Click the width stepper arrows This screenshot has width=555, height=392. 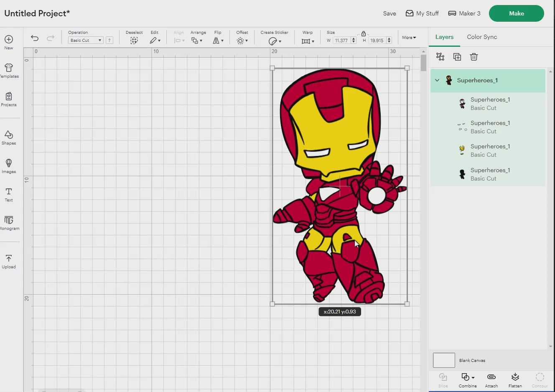tap(354, 41)
